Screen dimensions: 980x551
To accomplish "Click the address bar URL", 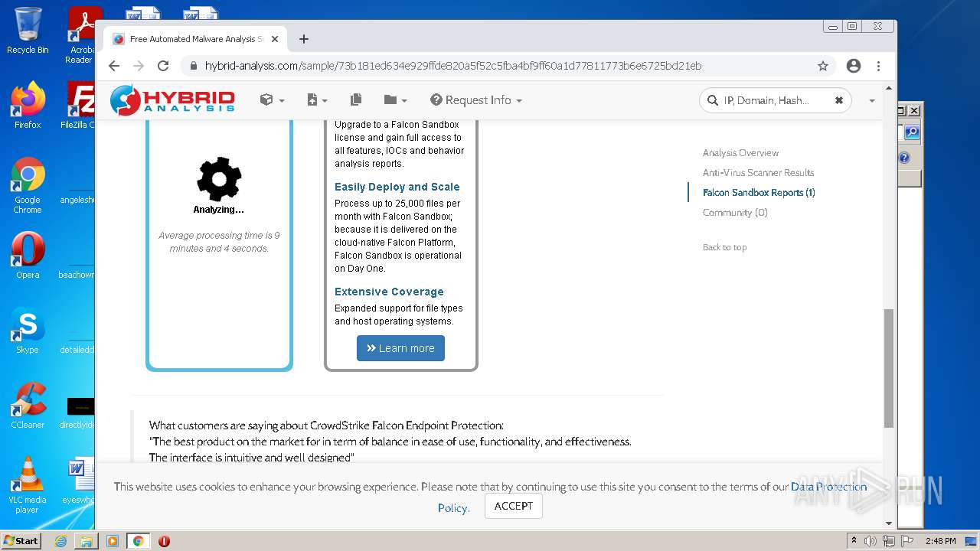I will 453,66.
